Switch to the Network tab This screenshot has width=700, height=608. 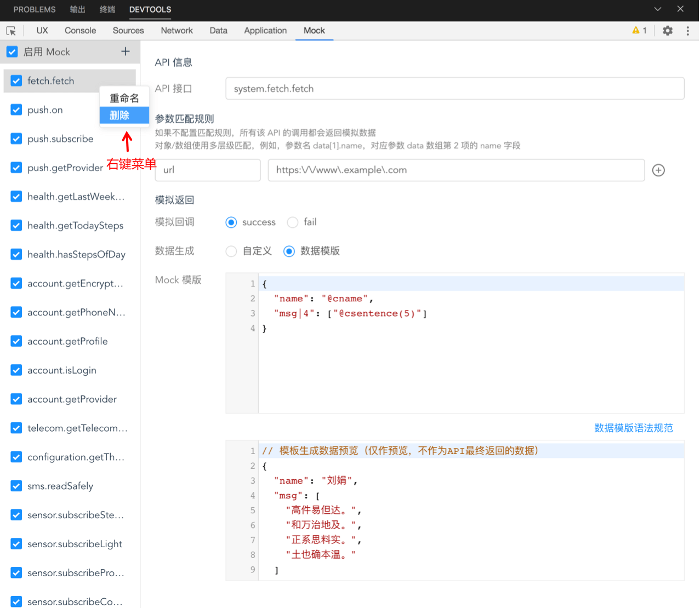[x=177, y=31]
